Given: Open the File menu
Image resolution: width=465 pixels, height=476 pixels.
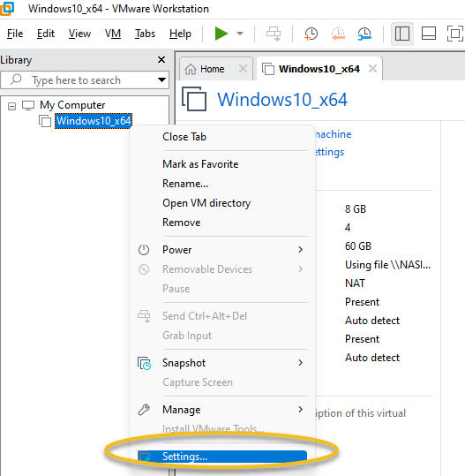Looking at the screenshot, I should coord(15,34).
